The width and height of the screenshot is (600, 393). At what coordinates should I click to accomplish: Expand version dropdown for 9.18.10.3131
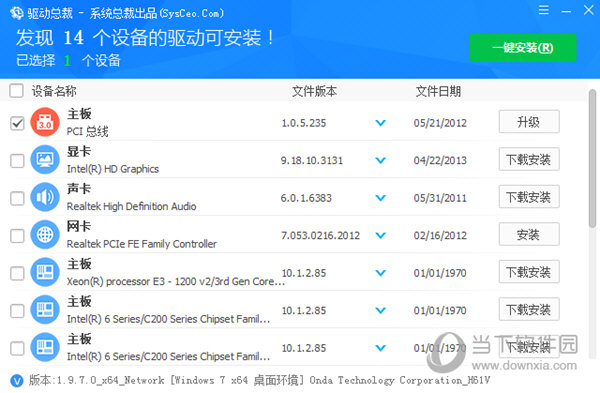pos(380,160)
